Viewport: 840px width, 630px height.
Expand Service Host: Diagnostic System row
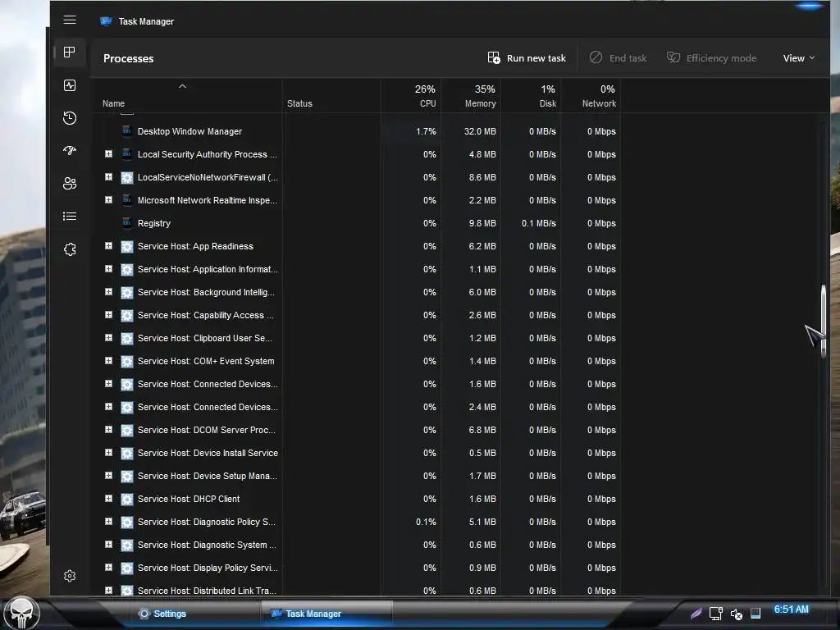click(x=109, y=545)
